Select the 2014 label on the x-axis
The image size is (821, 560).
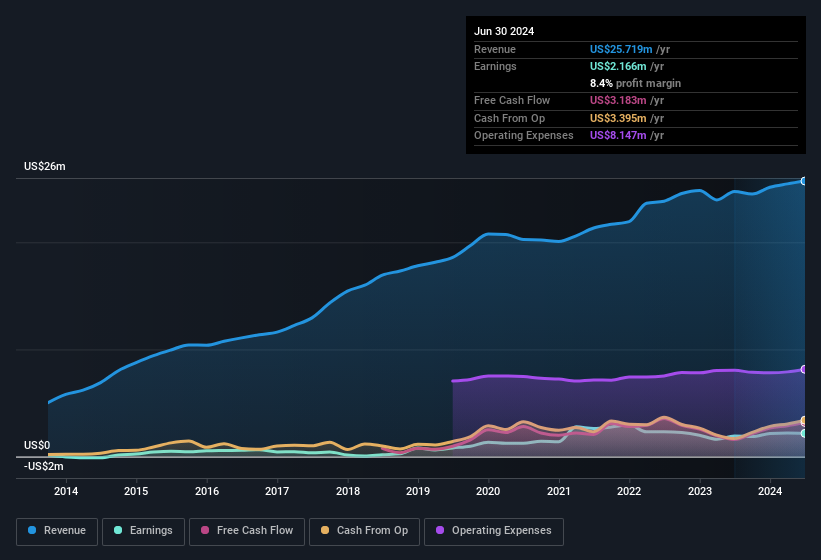[66, 491]
